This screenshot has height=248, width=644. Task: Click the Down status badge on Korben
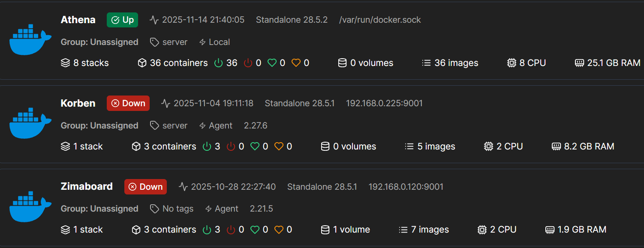coord(128,103)
